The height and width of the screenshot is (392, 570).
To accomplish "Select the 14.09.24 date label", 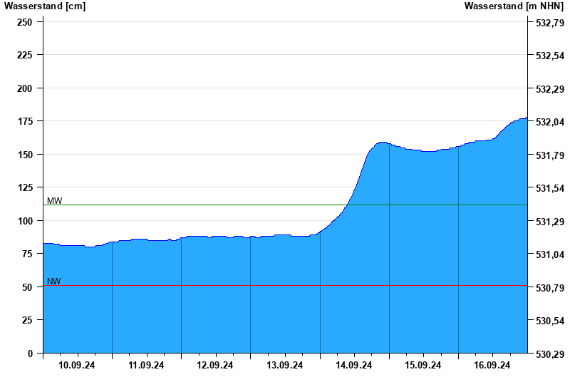I will [x=353, y=365].
